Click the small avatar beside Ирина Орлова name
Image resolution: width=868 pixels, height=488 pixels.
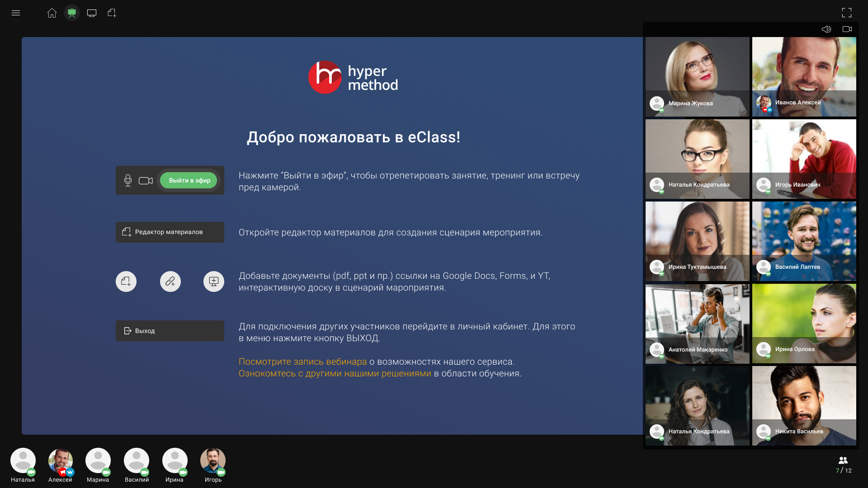coord(764,349)
